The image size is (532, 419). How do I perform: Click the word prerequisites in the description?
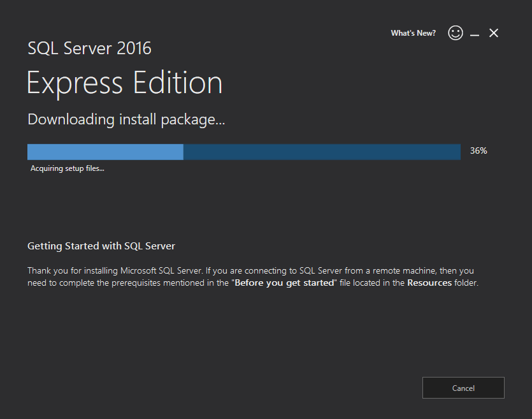coord(136,283)
